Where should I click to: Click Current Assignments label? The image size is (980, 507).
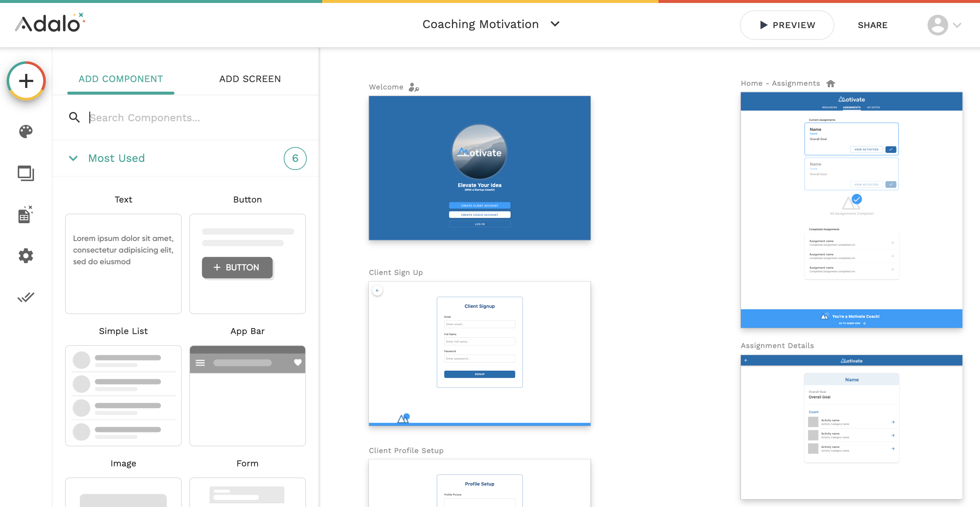822,120
